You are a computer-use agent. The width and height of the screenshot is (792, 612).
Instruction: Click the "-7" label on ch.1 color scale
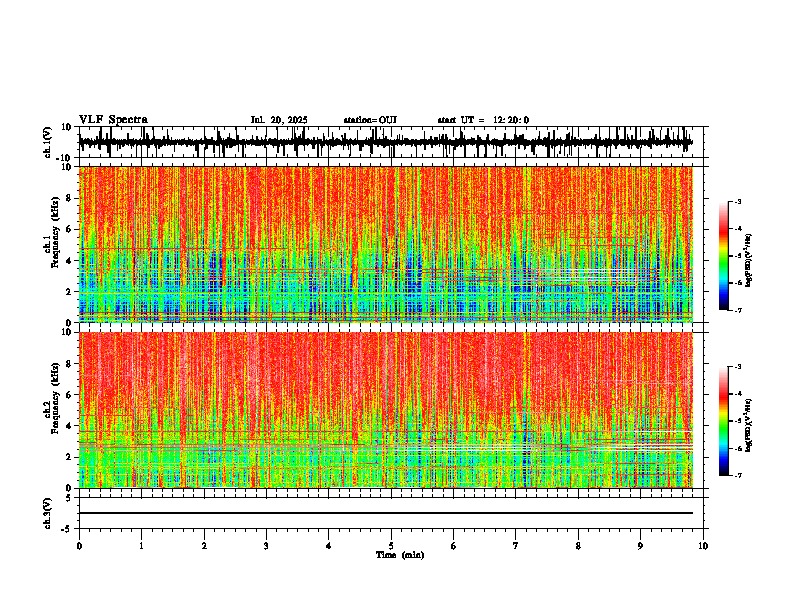coord(738,310)
